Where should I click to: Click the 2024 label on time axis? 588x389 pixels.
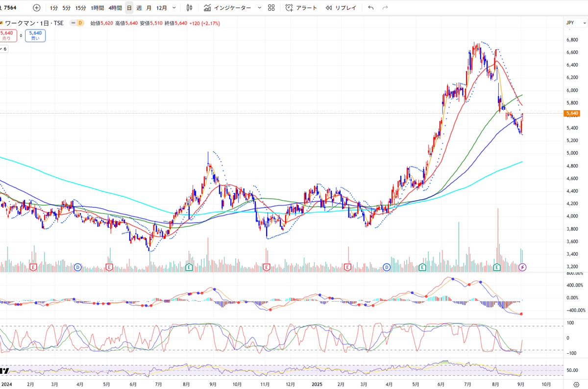pyautogui.click(x=6, y=384)
